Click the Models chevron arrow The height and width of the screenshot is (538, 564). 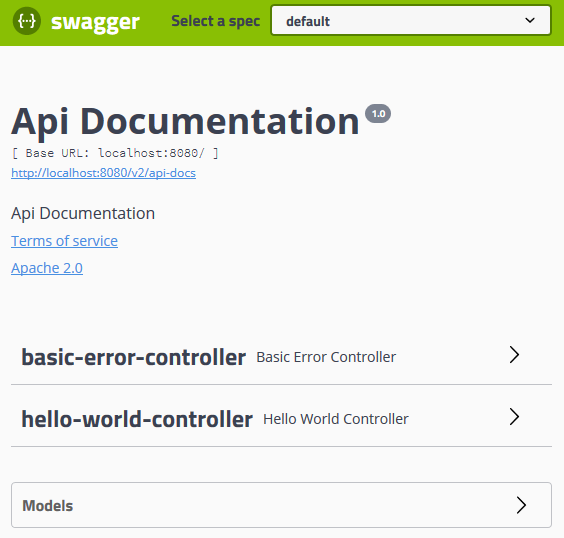[522, 505]
